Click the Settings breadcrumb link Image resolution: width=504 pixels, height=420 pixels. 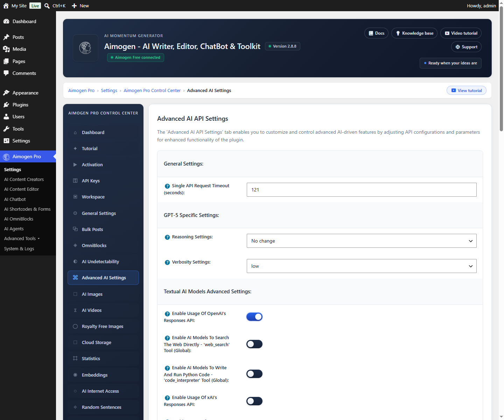click(109, 91)
